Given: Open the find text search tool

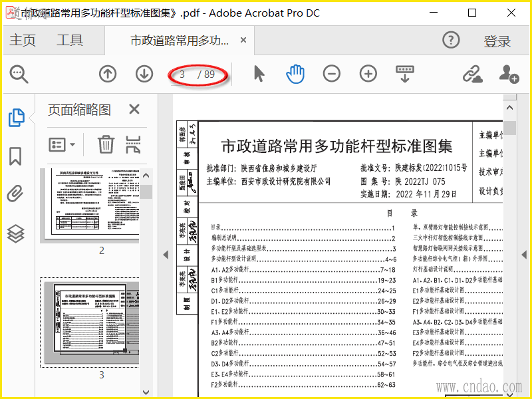Looking at the screenshot, I should [x=19, y=74].
